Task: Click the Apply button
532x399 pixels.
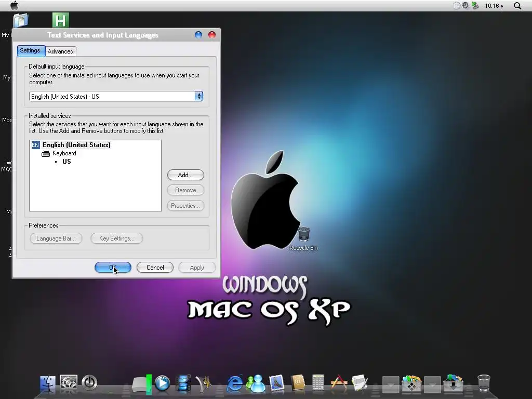Action: click(x=197, y=268)
